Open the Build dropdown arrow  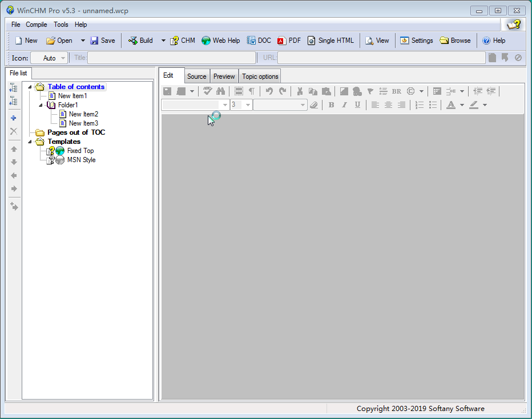point(163,41)
